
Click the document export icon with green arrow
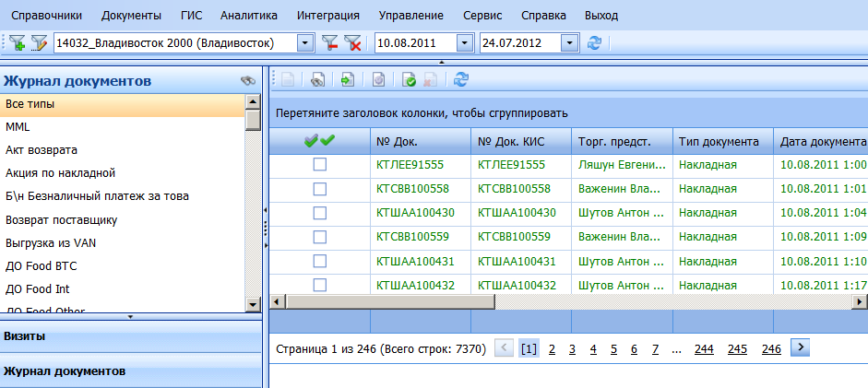(x=348, y=80)
